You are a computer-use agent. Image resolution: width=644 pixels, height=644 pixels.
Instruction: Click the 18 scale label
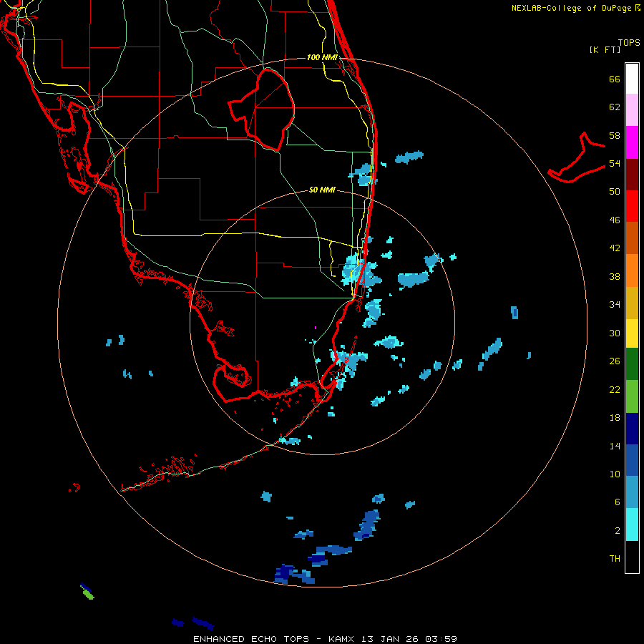tap(615, 418)
